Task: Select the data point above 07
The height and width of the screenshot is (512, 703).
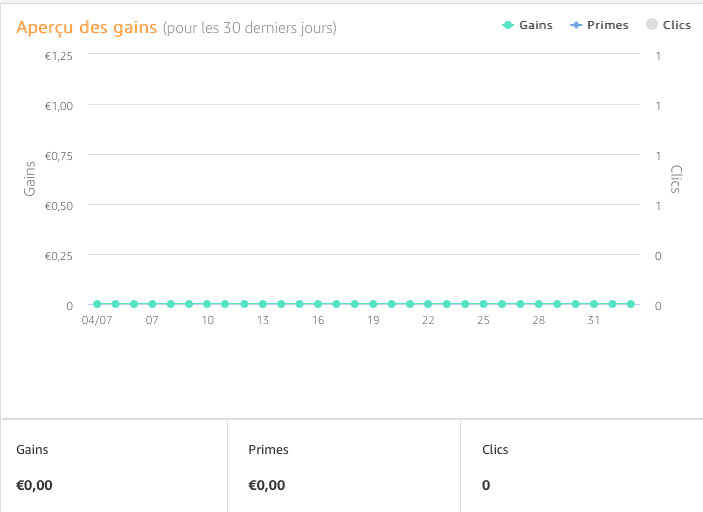Action: pos(152,304)
